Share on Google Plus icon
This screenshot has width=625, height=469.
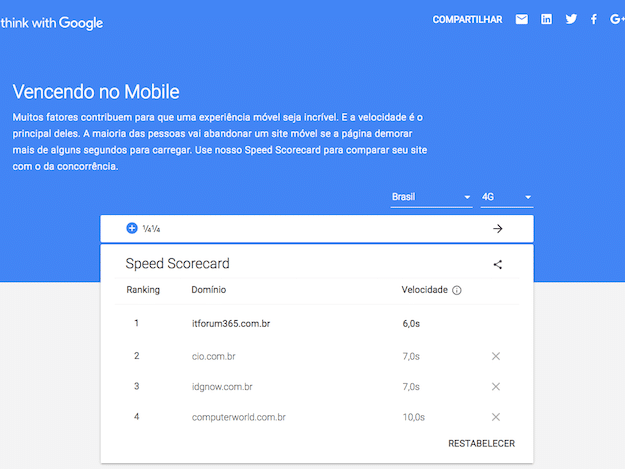[617, 19]
